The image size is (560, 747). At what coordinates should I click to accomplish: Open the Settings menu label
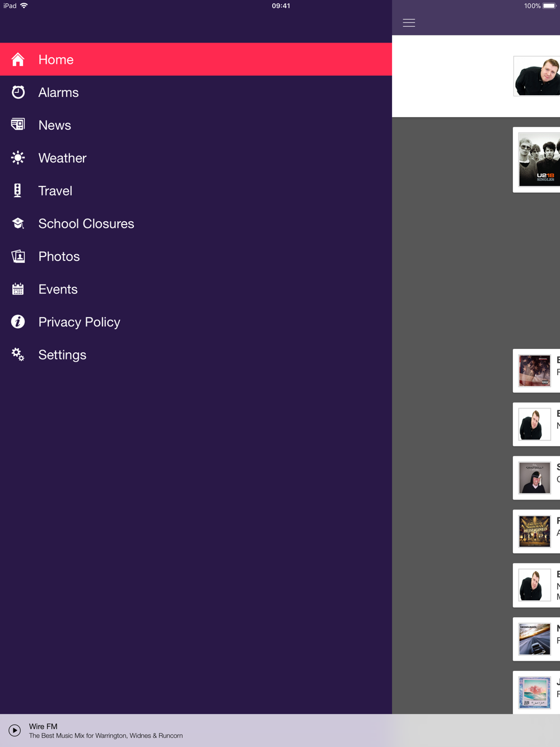click(x=62, y=355)
